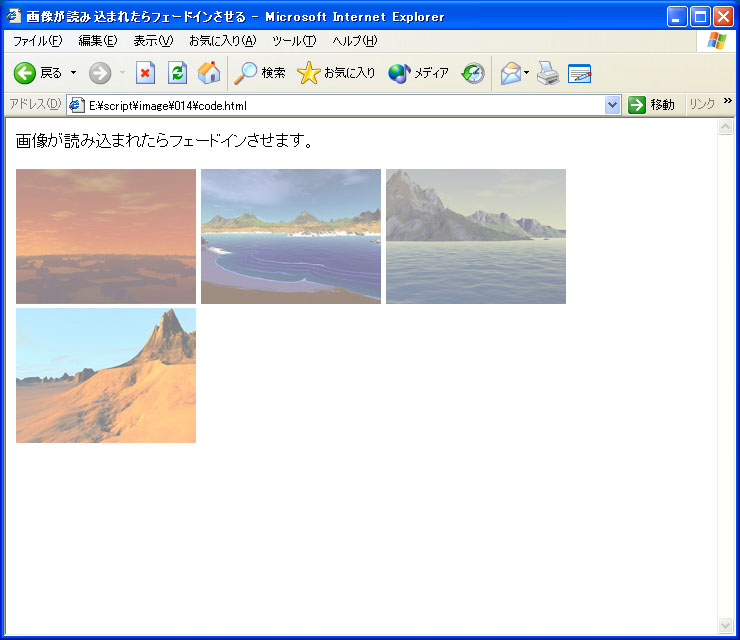Screen dimensions: 740x640
Task: Click the Forward arrow button
Action: click(100, 73)
